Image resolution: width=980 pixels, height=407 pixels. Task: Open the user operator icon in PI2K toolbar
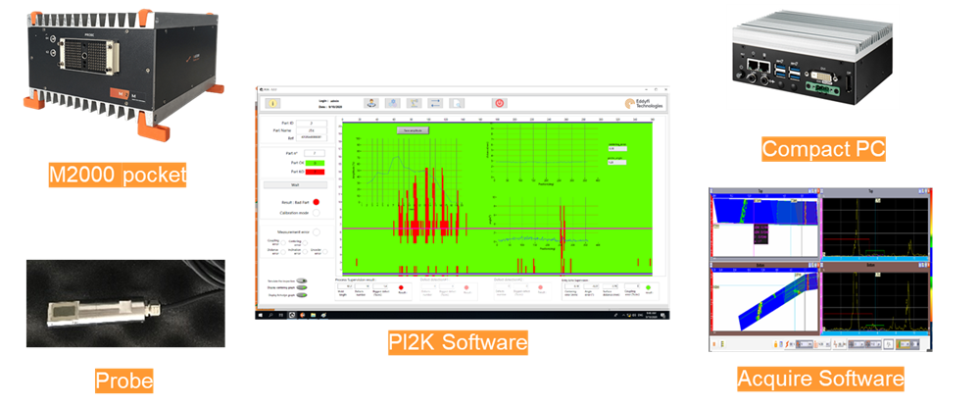(x=371, y=103)
